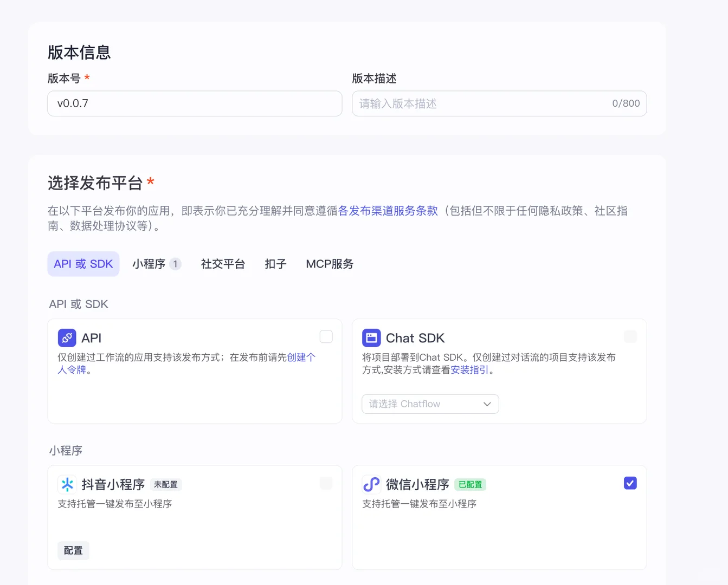
Task: Click the 已配置 status badge
Action: tap(470, 485)
